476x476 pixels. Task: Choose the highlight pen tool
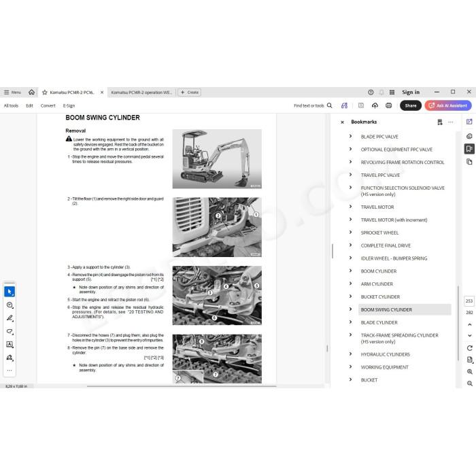coord(10,318)
